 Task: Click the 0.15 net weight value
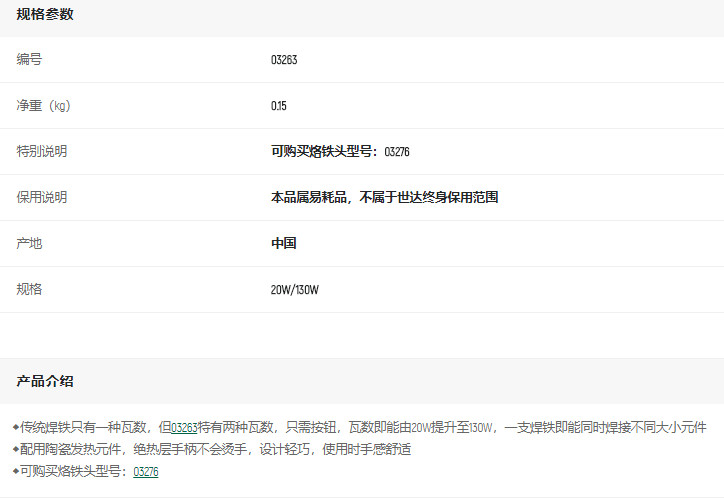click(279, 106)
